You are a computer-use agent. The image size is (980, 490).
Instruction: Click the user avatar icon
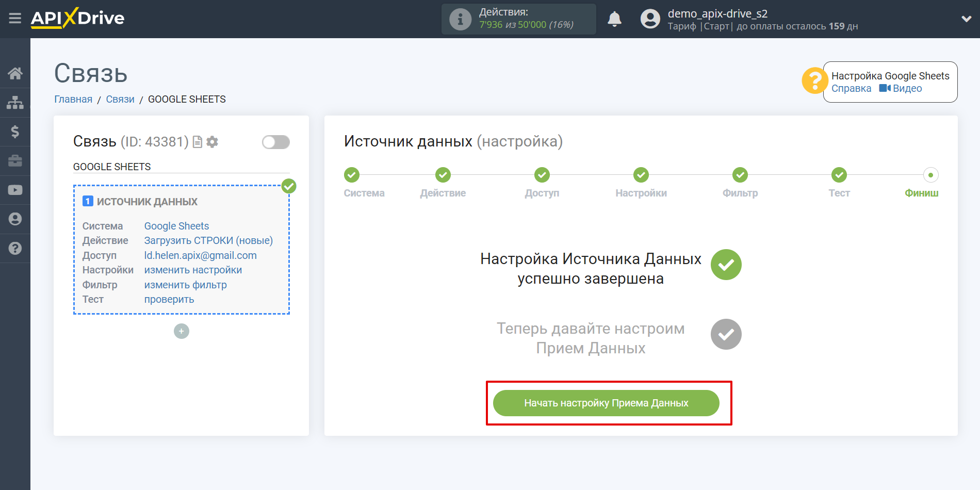[650, 19]
